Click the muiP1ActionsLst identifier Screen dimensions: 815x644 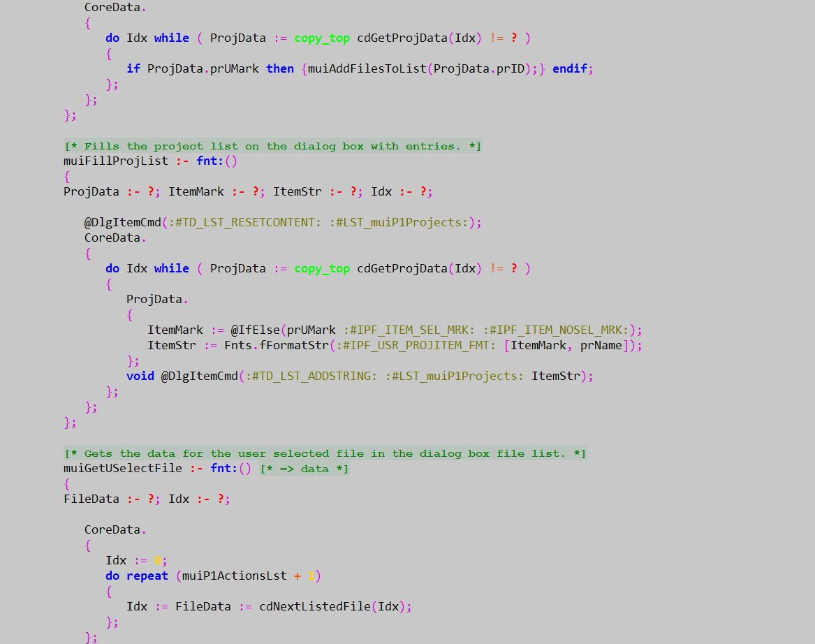click(234, 576)
